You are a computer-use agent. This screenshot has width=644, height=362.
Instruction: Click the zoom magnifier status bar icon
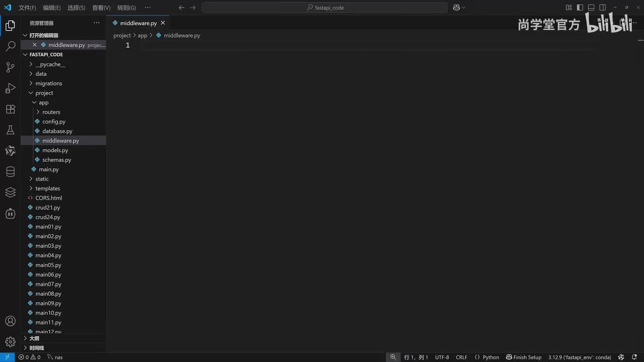(393, 357)
